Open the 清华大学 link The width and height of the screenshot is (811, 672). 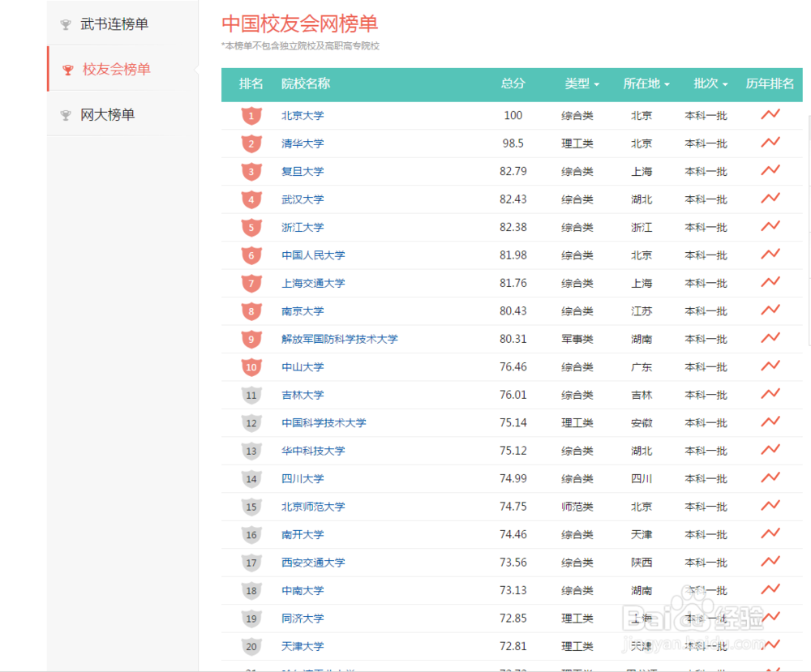coord(303,143)
